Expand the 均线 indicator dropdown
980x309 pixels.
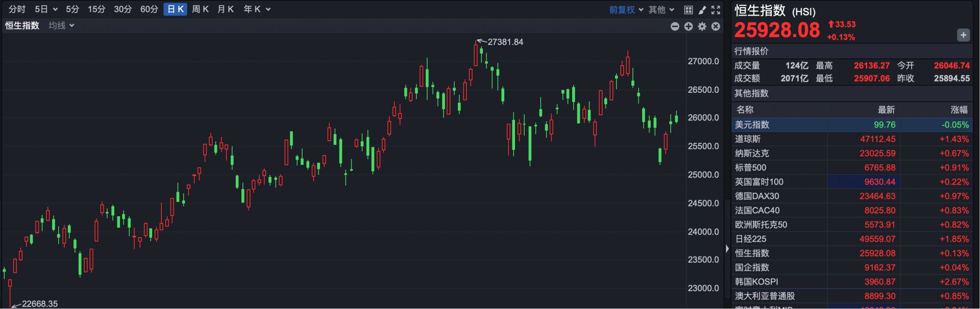pyautogui.click(x=61, y=25)
